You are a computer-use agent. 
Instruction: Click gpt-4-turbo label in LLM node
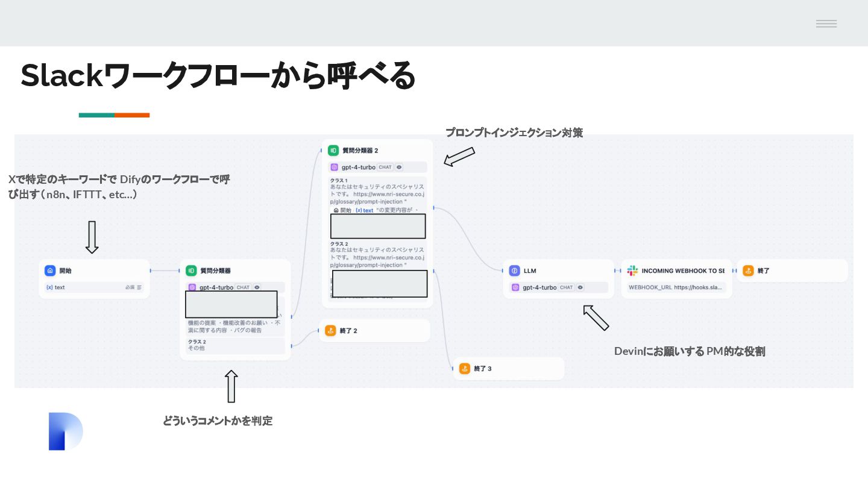tap(539, 287)
